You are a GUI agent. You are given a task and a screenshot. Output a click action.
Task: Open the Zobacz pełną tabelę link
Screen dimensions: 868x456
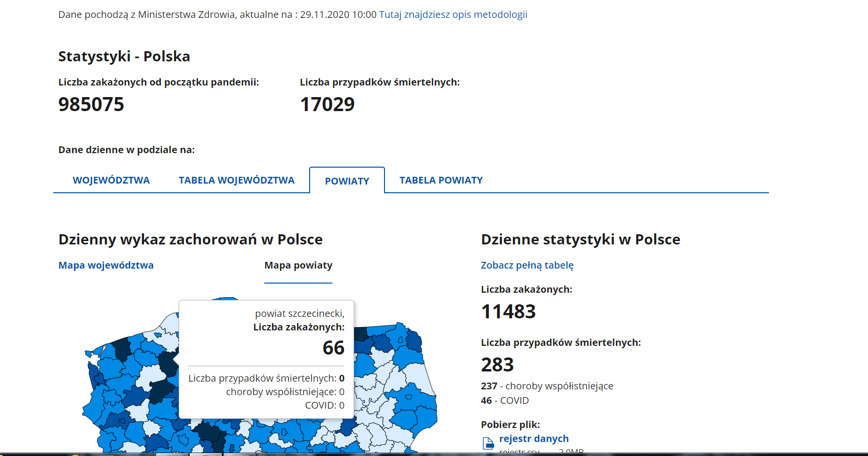[x=527, y=265]
